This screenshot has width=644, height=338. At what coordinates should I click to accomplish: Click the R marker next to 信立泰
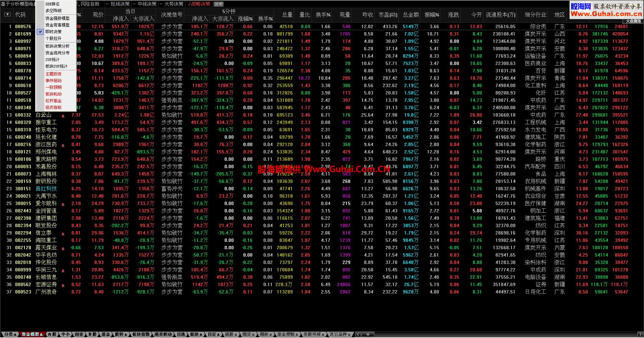(x=63, y=234)
